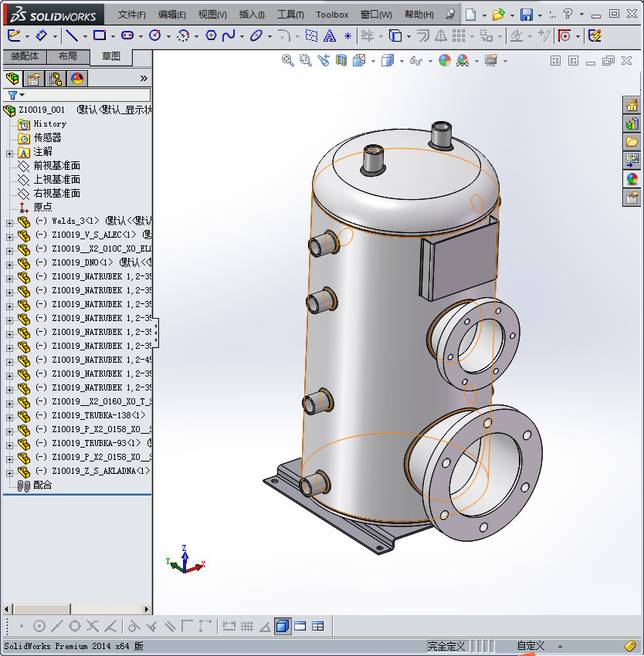Screen dimensions: 644x656
Task: Select the Polygon tool
Action: [211, 36]
